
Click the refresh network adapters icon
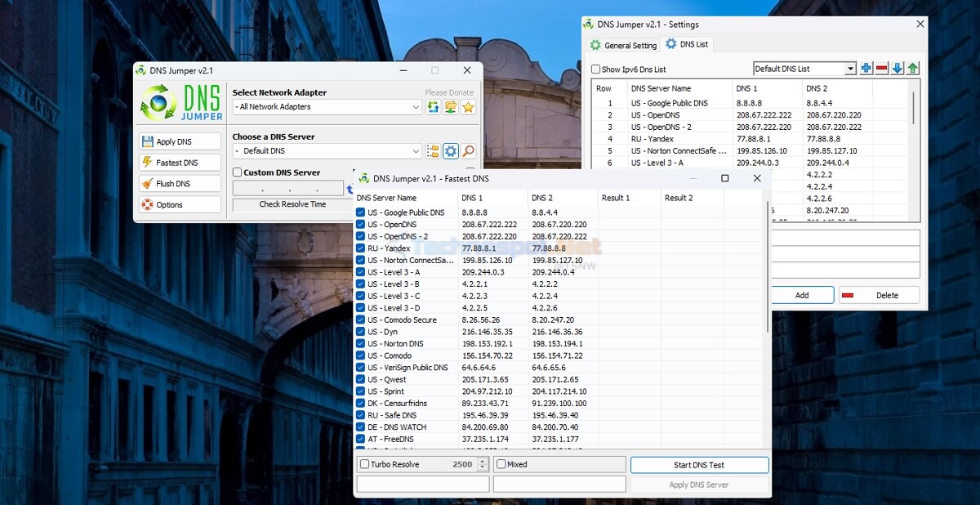[433, 107]
